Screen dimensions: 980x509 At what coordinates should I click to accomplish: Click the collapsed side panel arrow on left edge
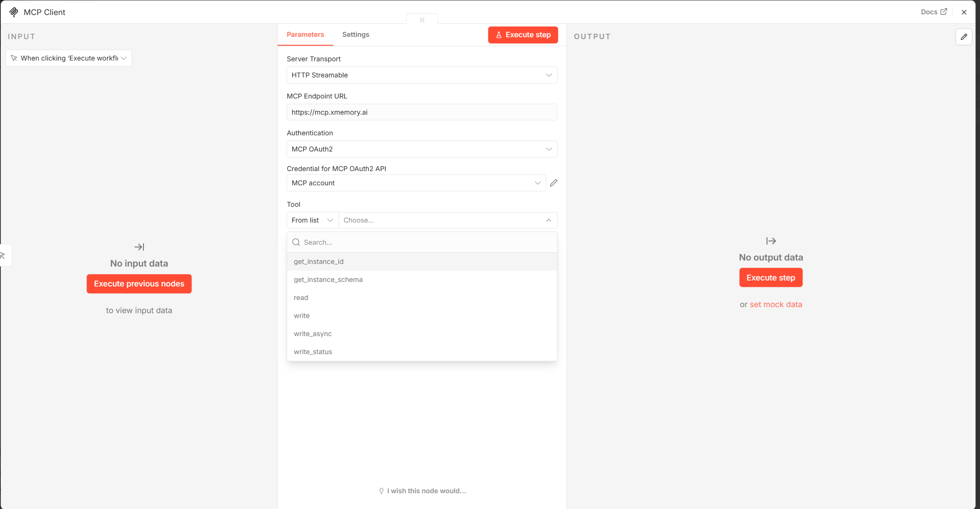pyautogui.click(x=3, y=255)
